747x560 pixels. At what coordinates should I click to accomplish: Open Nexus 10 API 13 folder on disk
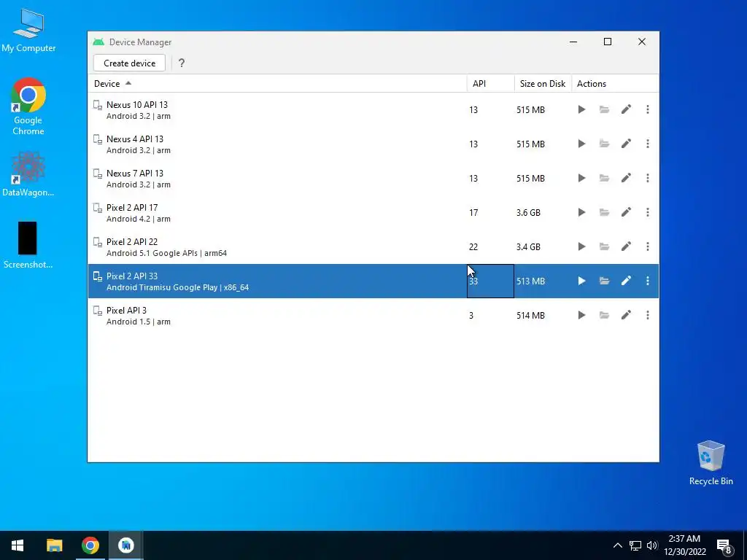click(x=604, y=109)
